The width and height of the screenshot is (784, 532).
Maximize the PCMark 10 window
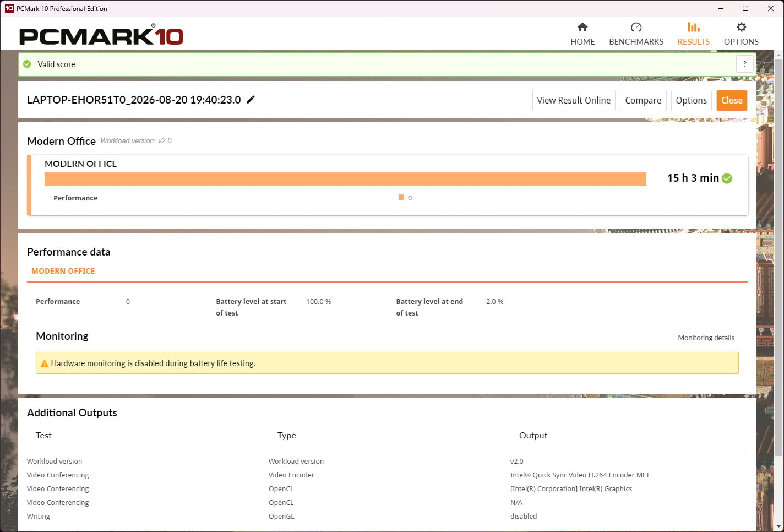[745, 8]
